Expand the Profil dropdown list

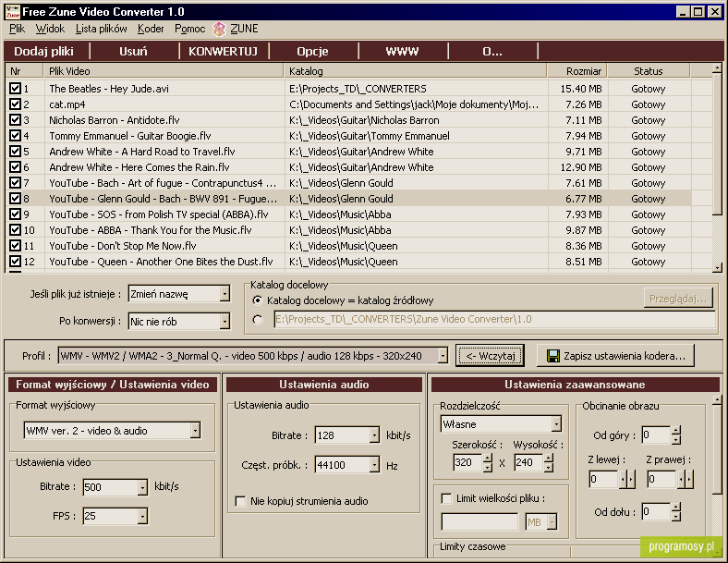[443, 356]
